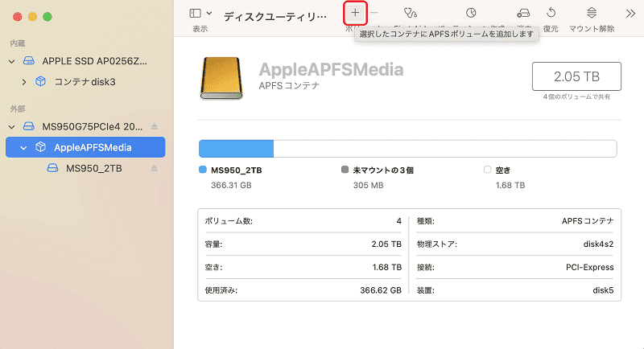Eject the MS950_2TB volume
This screenshot has width=644, height=349.
(x=155, y=168)
